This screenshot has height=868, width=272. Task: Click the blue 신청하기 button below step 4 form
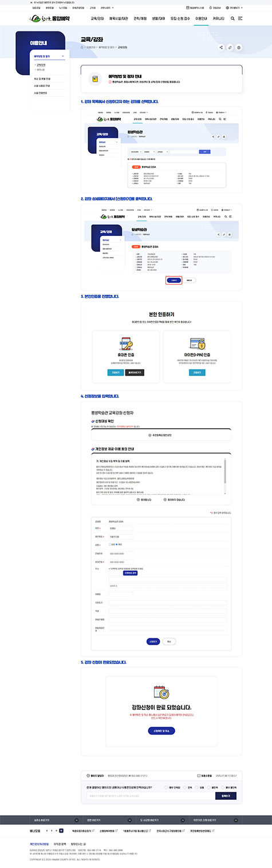152,642
